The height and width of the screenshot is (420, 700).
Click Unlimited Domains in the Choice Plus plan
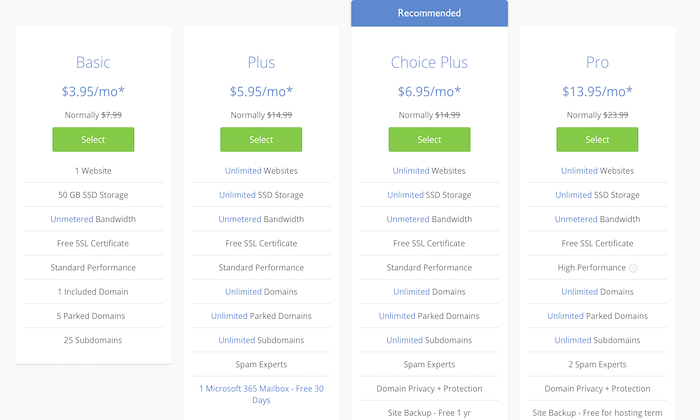(429, 292)
